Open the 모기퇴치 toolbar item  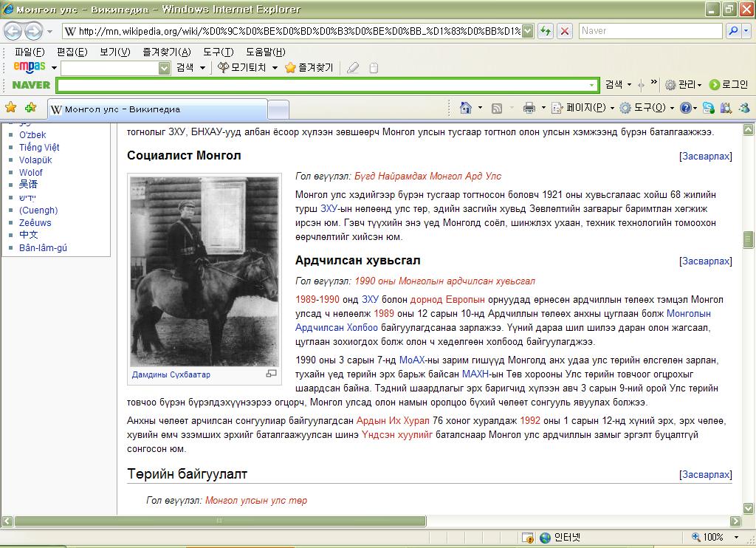pos(241,67)
